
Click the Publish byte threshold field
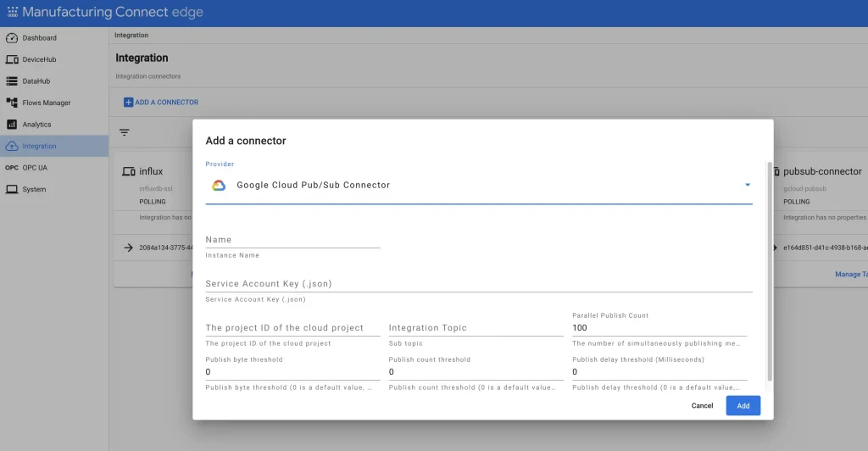tap(292, 372)
